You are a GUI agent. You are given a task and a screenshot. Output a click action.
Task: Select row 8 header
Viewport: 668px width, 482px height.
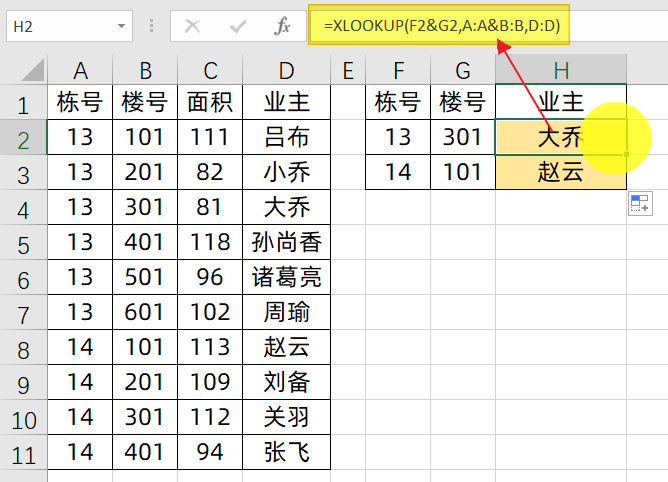tap(23, 347)
